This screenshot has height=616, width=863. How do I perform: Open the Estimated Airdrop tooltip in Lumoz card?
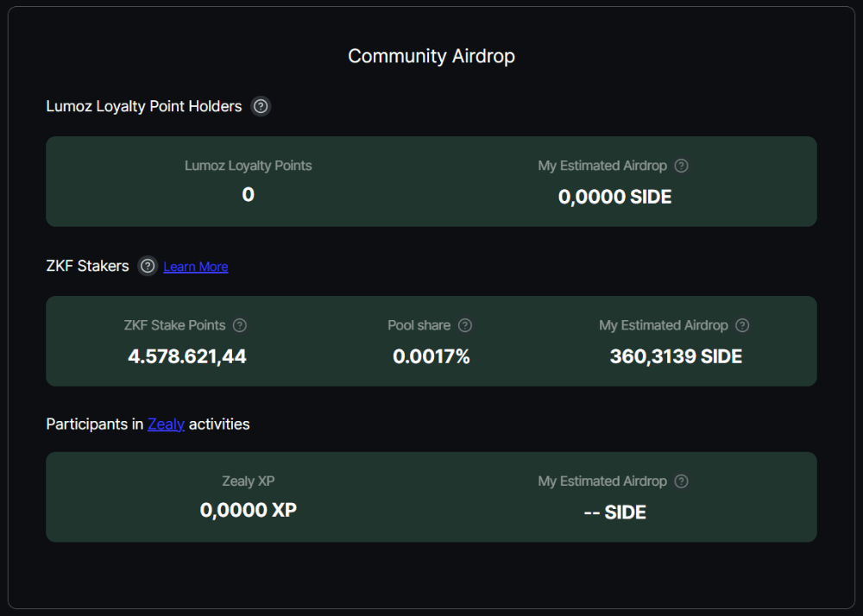pyautogui.click(x=681, y=166)
